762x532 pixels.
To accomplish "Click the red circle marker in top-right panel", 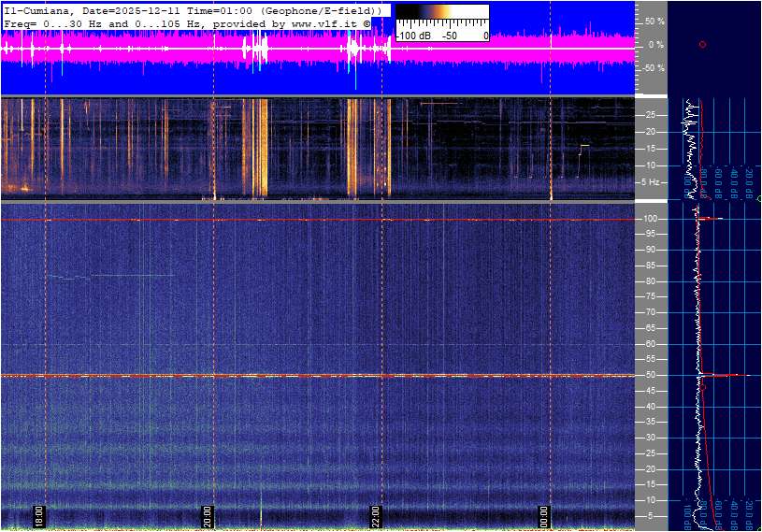I will point(702,44).
